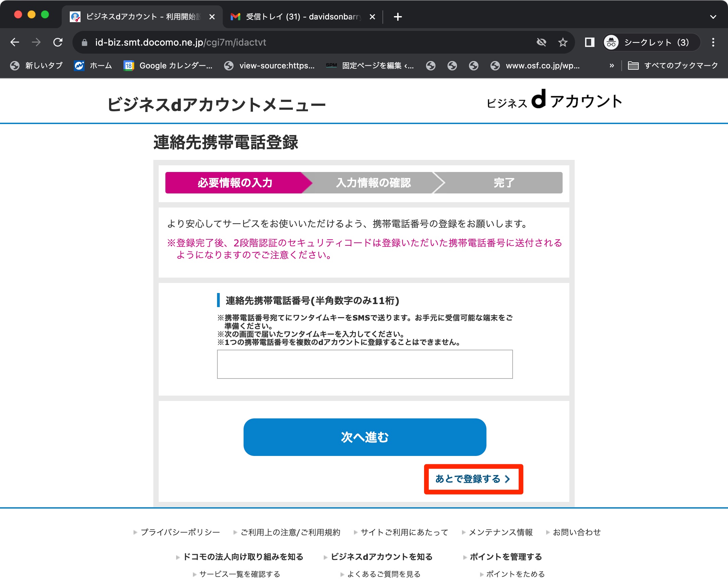Click the 連絡先携帯電話登録 page title
The width and height of the screenshot is (728, 582).
point(225,142)
